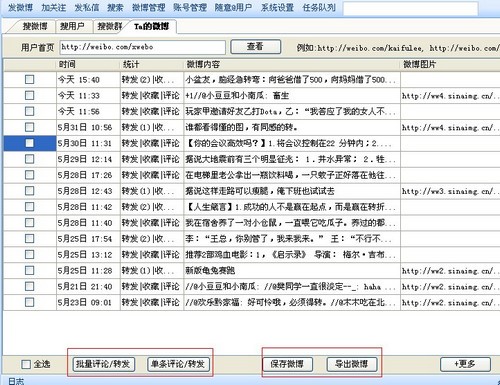Check the 5月31日 10:56 row checkbox

[x=30, y=127]
